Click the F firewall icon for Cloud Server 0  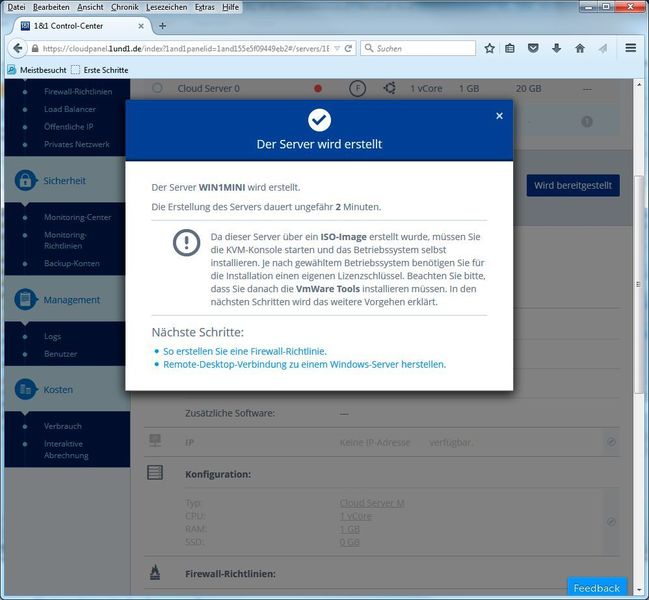357,88
